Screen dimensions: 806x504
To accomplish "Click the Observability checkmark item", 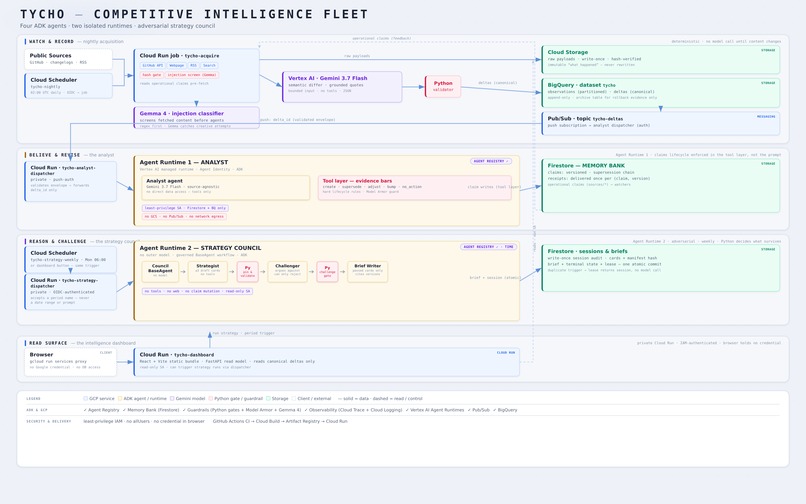I will pos(353,410).
